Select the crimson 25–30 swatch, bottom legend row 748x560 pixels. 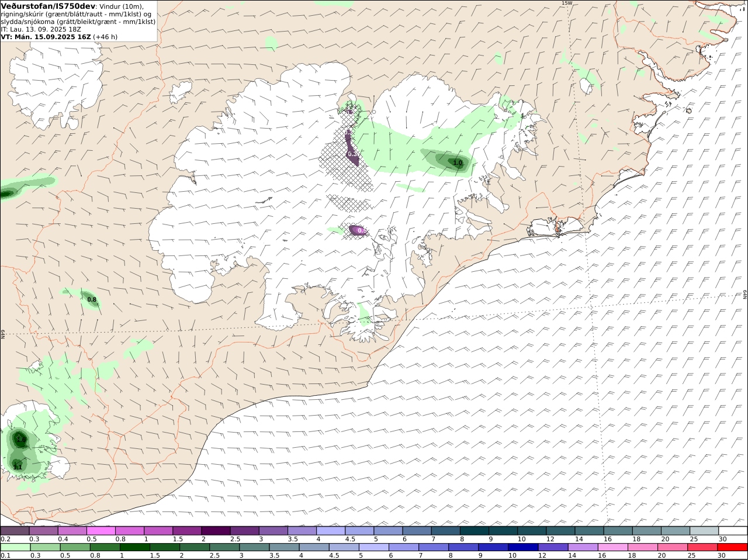point(702,548)
